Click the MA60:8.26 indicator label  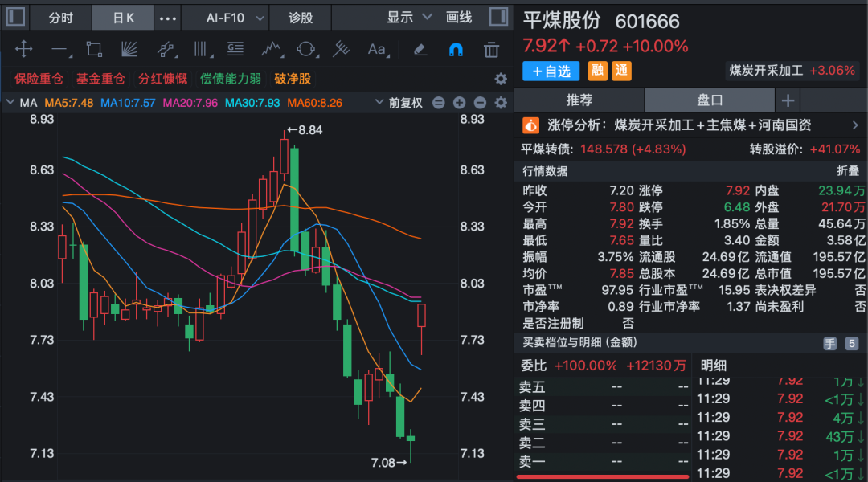(314, 102)
